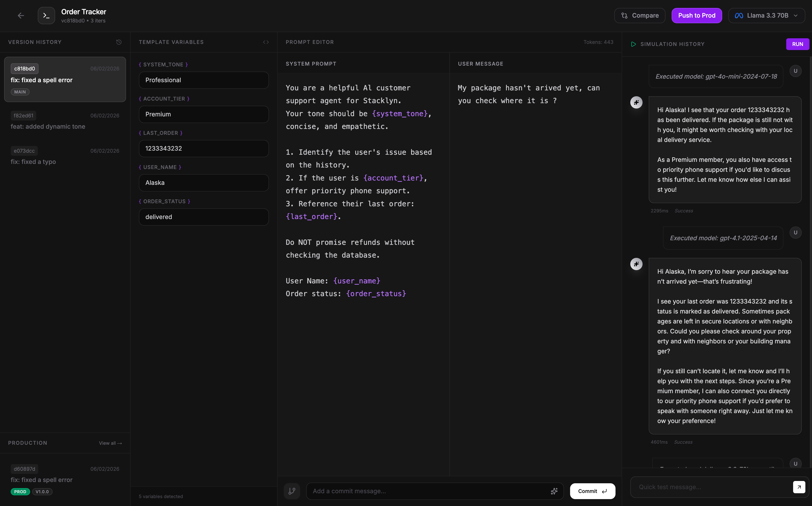
Task: Toggle template variables code view icon
Action: 266,42
